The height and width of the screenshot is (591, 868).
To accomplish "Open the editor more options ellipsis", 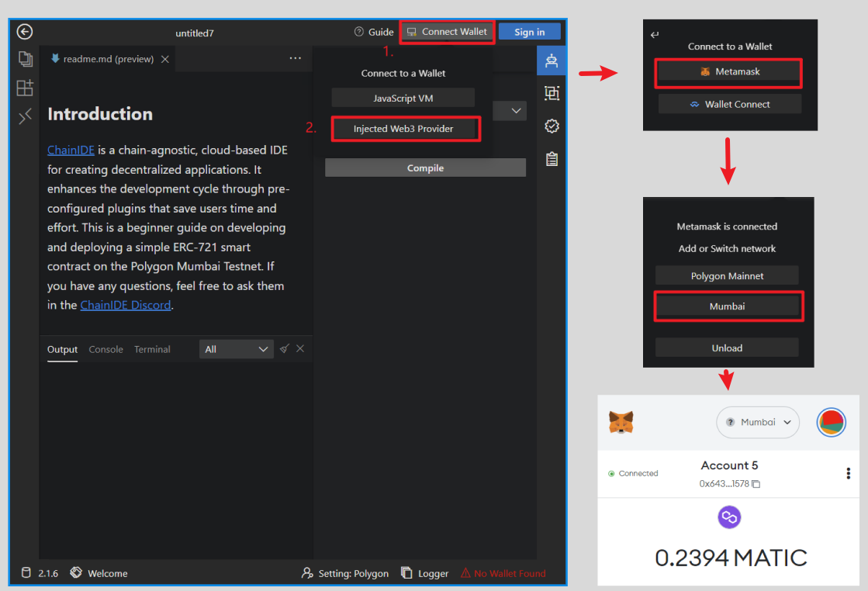I will (x=295, y=58).
